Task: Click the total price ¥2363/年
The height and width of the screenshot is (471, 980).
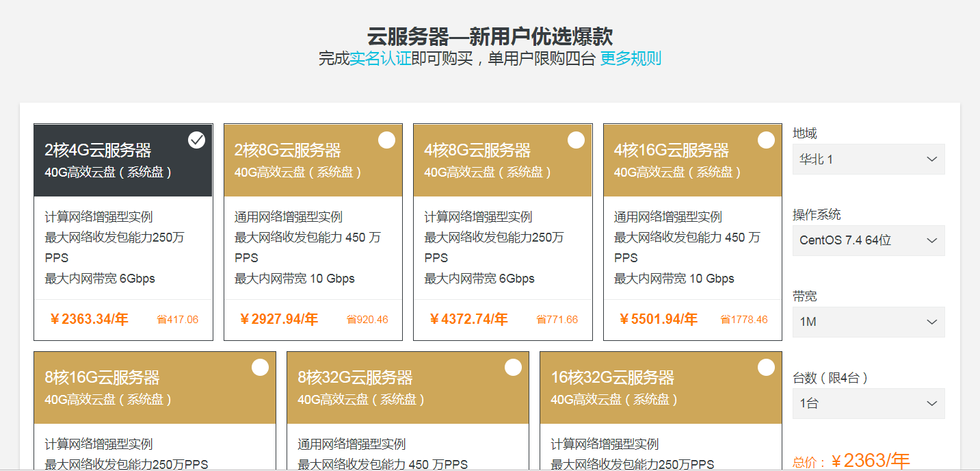Action: pos(871,460)
